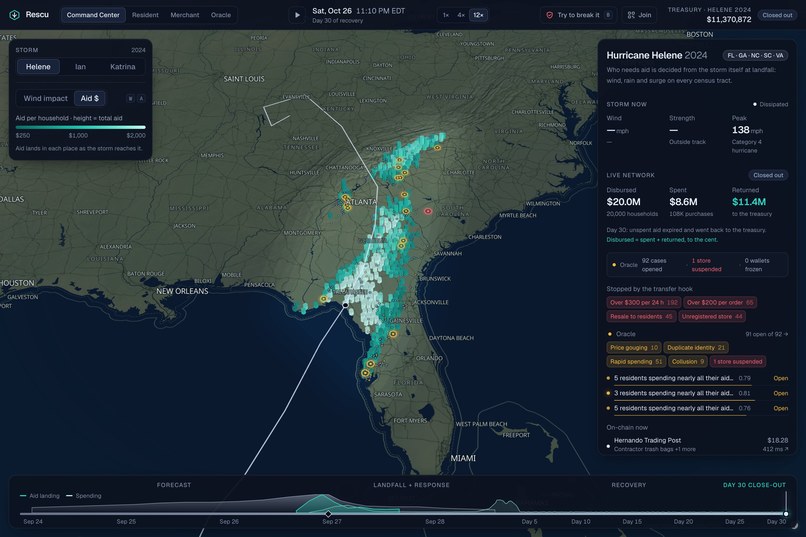Image resolution: width=806 pixels, height=537 pixels.
Task: Start playback with the play button
Action: click(297, 15)
